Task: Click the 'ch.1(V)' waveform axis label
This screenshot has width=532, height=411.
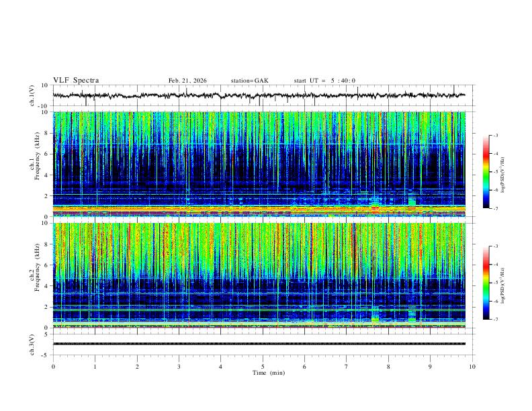Action: (x=32, y=95)
